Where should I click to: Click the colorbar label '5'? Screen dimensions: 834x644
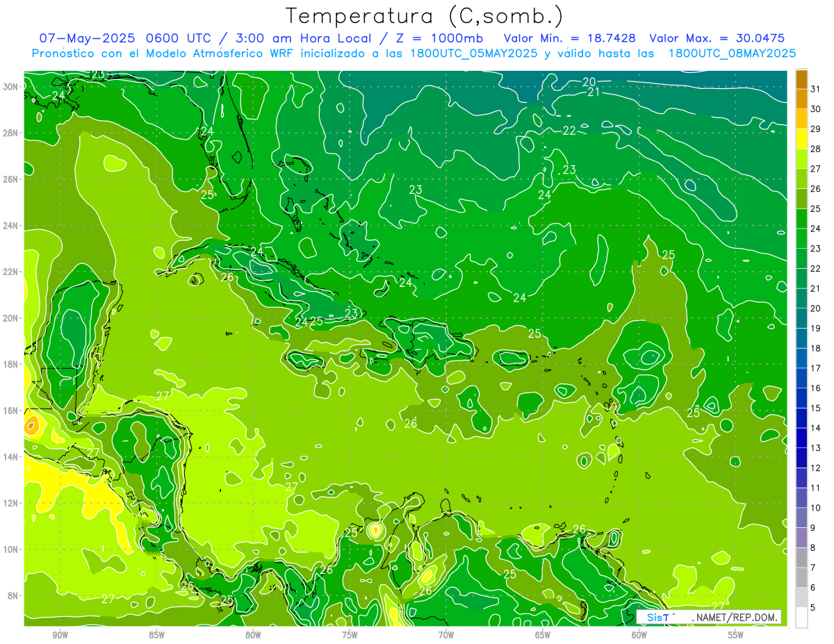813,608
